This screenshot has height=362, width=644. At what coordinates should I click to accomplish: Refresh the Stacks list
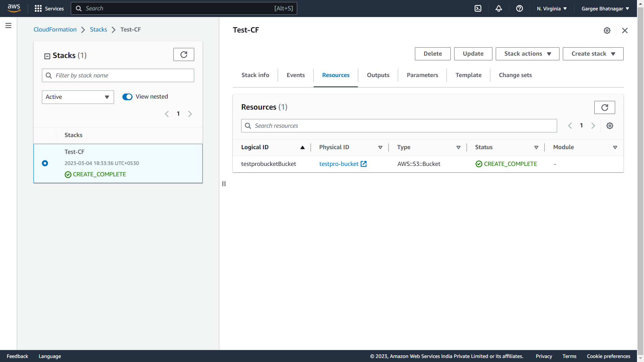point(183,55)
